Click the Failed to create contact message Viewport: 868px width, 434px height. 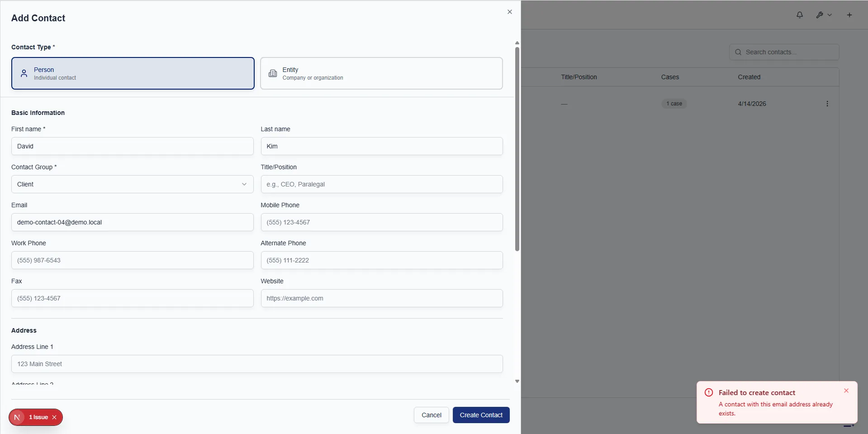pyautogui.click(x=757, y=393)
